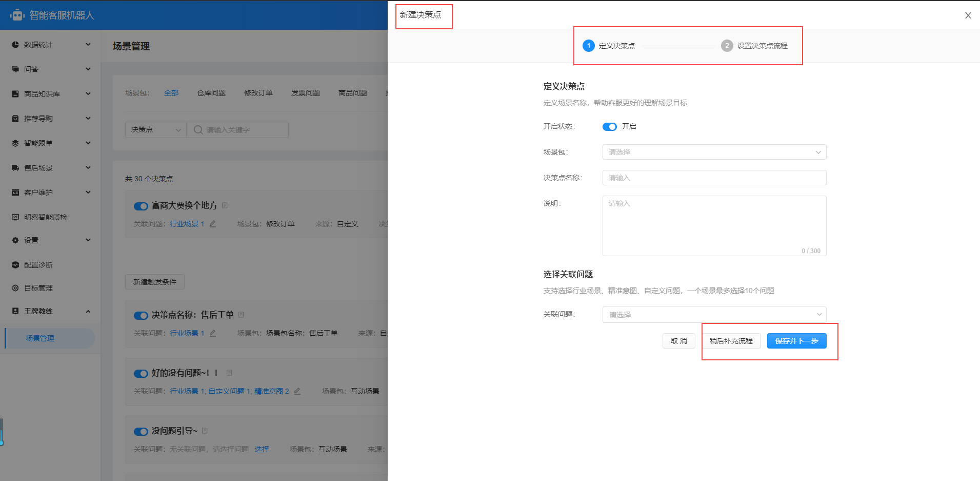The image size is (980, 481).
Task: Click the 商品知识库 book icon
Action: [15, 94]
